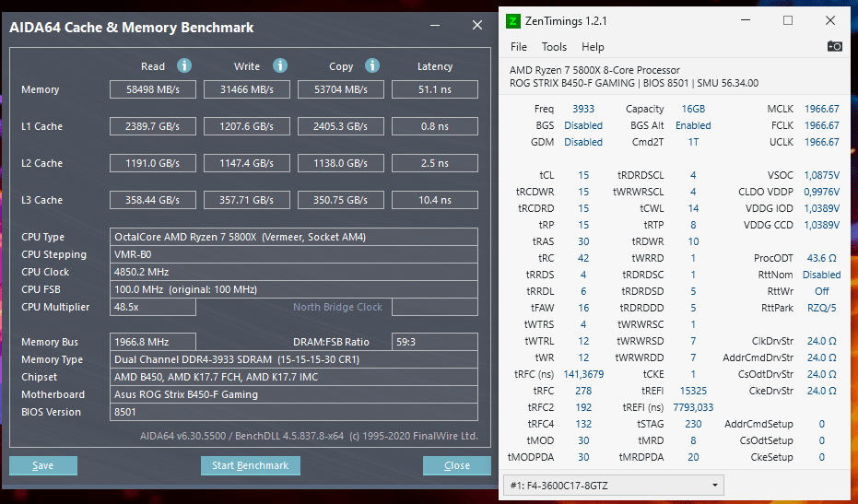Click the RttNom value Disabled
This screenshot has height=504, width=858.
821,275
